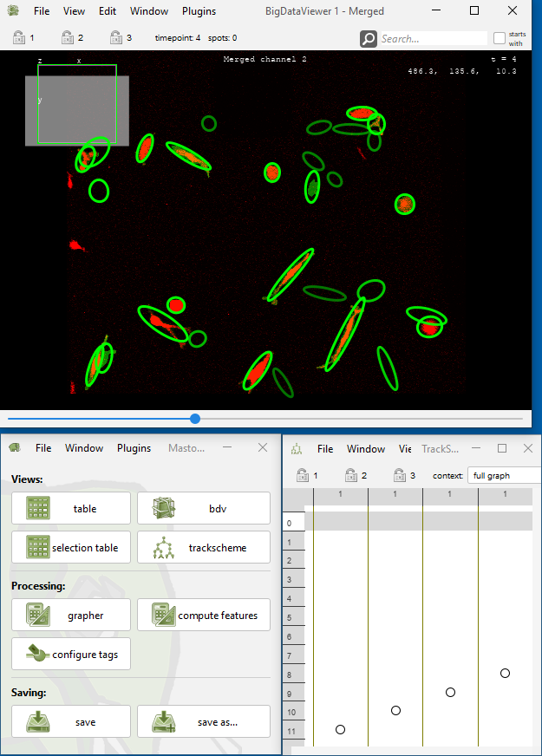Open BigDataViewer Plugins menu
Image resolution: width=542 pixels, height=756 pixels.
tap(199, 11)
